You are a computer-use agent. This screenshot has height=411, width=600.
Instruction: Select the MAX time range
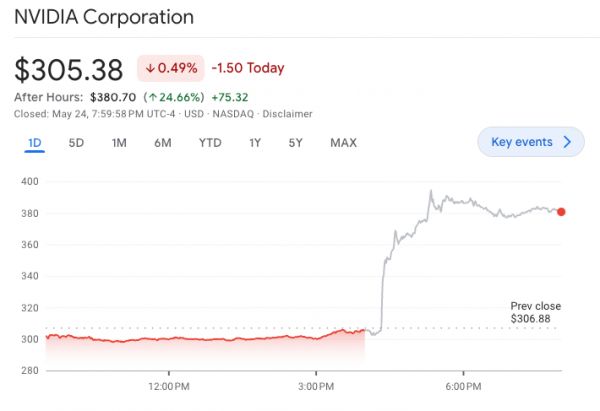[x=343, y=142]
